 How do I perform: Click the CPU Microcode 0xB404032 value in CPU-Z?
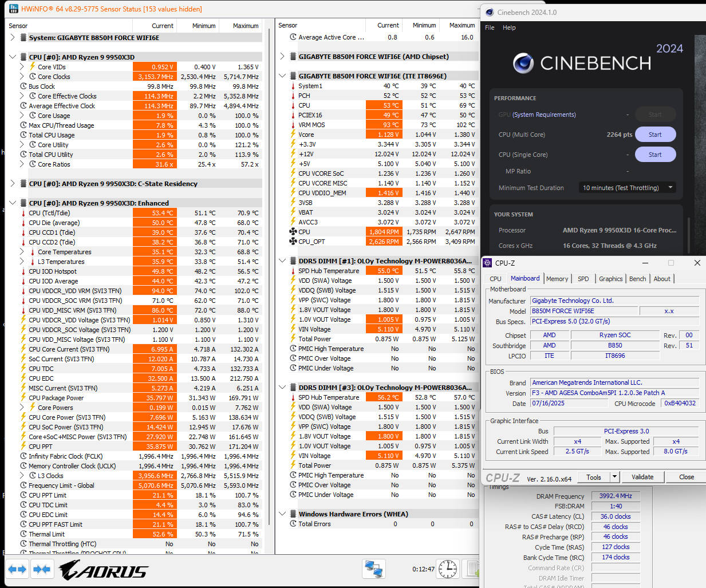680,403
